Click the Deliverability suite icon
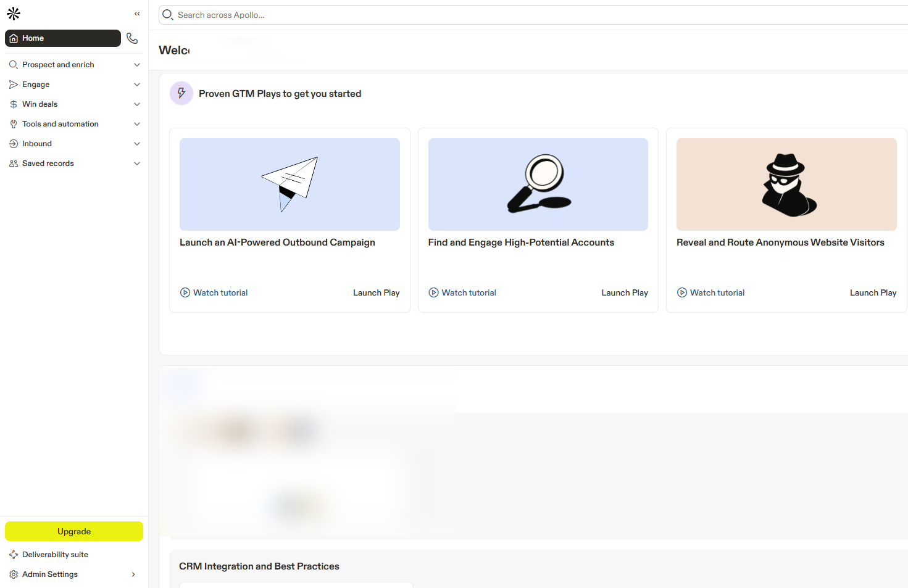908x588 pixels. point(14,555)
